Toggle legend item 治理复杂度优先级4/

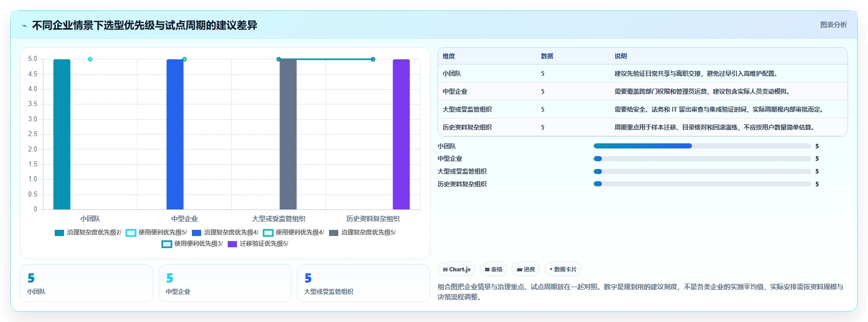(x=225, y=232)
